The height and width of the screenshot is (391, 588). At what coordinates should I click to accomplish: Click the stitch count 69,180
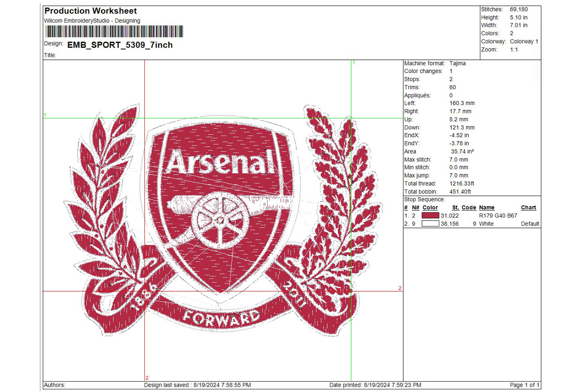(x=519, y=9)
